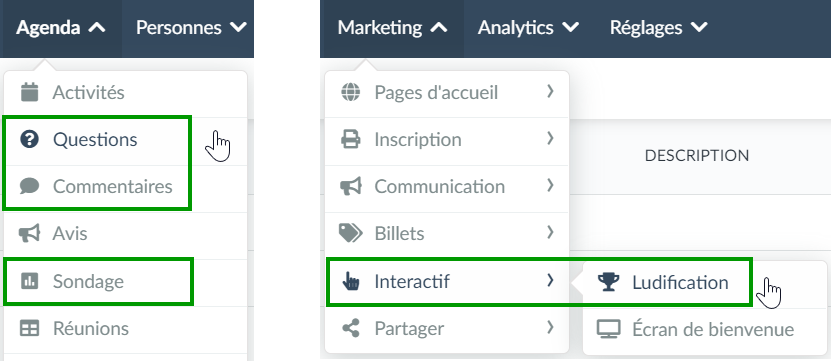
Task: Click the globe icon for Pages d'accueil
Action: (351, 92)
